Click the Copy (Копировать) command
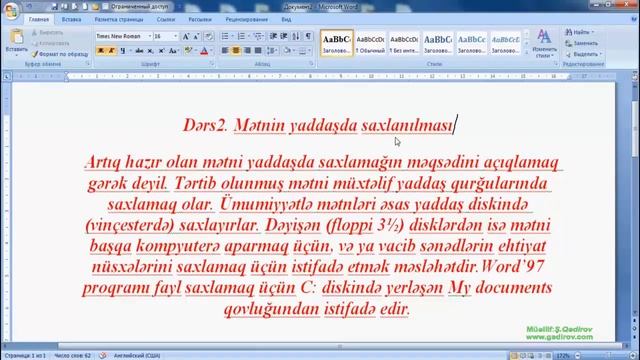The image size is (640, 360). [51, 43]
